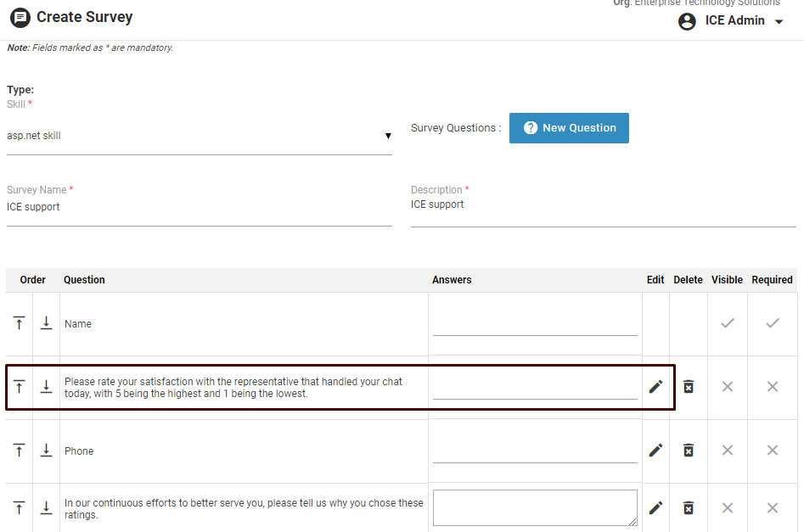
Task: Click the pencil icon for ratings reason question
Action: click(x=655, y=507)
